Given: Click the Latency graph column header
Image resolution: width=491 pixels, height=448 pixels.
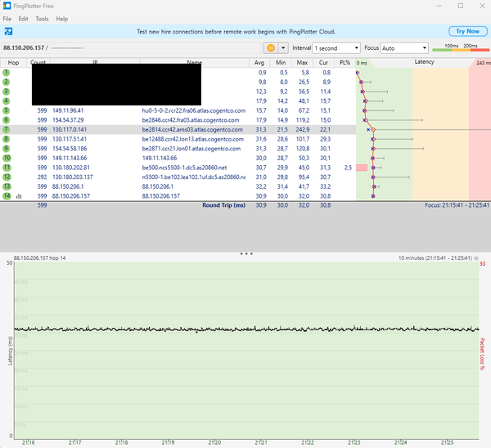Looking at the screenshot, I should pyautogui.click(x=424, y=62).
